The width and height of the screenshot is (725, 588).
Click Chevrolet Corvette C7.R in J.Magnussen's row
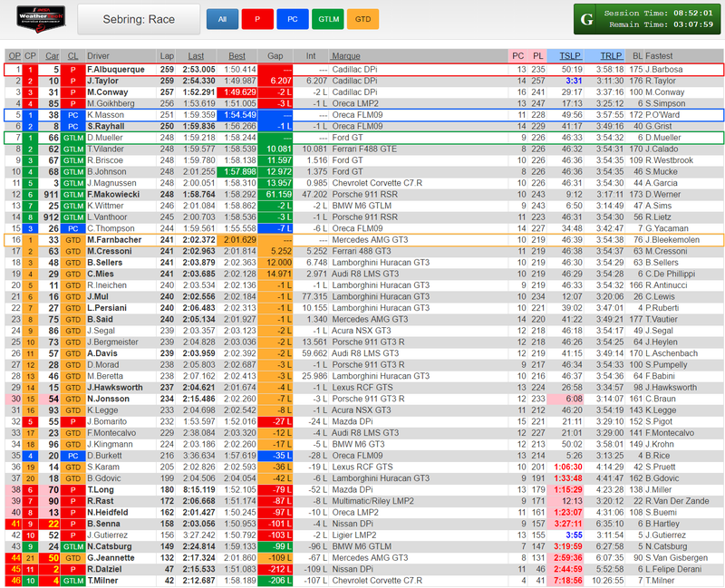coord(377,183)
